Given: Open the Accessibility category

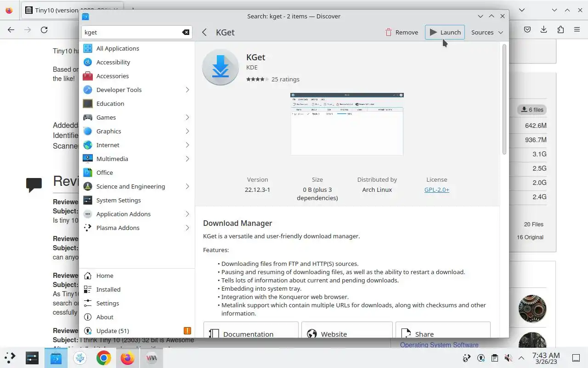Looking at the screenshot, I should pyautogui.click(x=137, y=62).
